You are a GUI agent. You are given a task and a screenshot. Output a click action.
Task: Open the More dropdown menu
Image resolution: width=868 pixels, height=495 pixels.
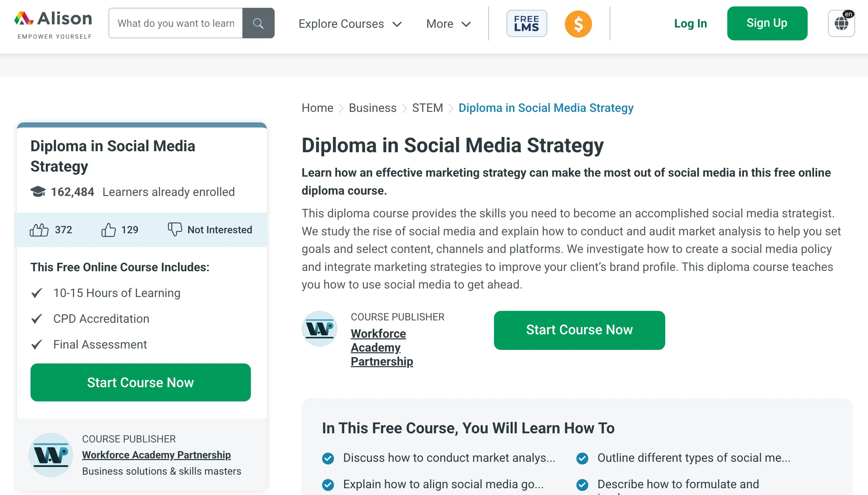coord(448,24)
